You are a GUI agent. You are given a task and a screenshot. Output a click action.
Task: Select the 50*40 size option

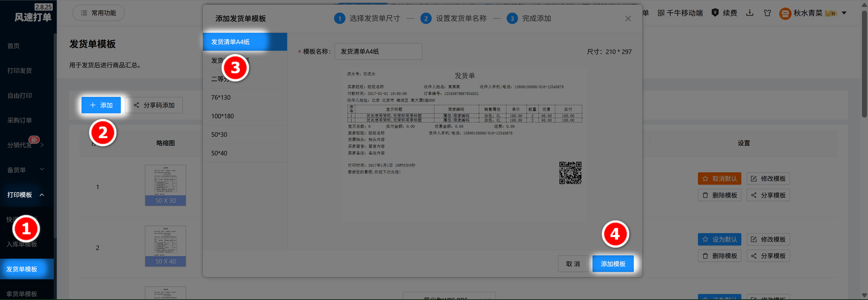click(245, 153)
